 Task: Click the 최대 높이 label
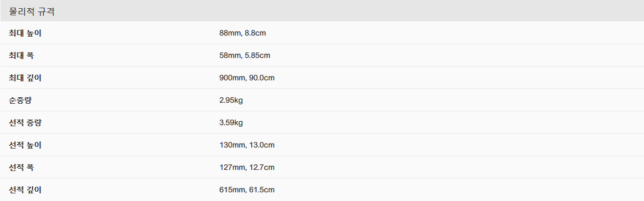(25, 33)
